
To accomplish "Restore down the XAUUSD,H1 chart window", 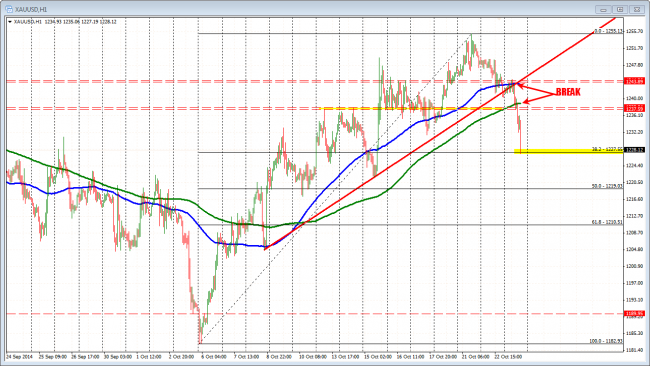I will (x=620, y=9).
